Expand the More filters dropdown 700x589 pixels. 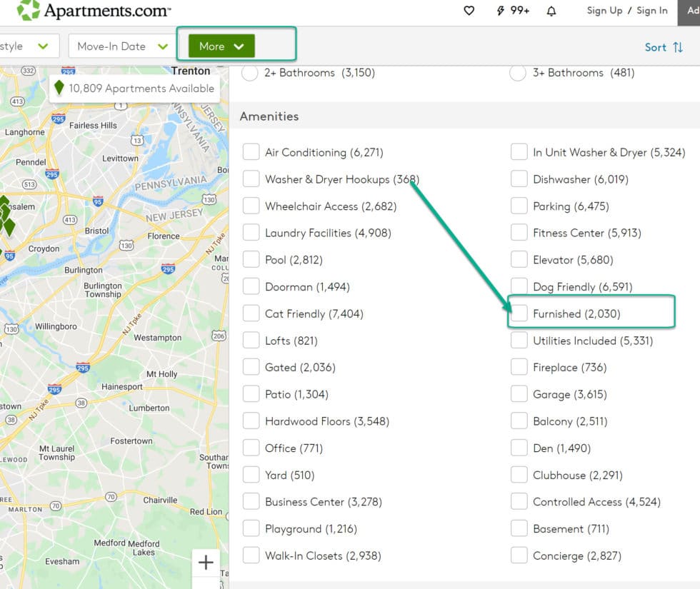point(221,46)
